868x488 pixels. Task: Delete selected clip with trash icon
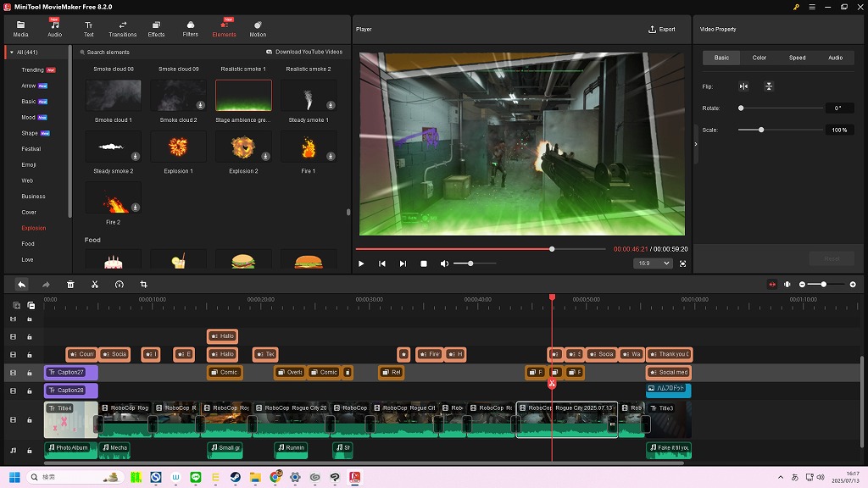coord(70,285)
